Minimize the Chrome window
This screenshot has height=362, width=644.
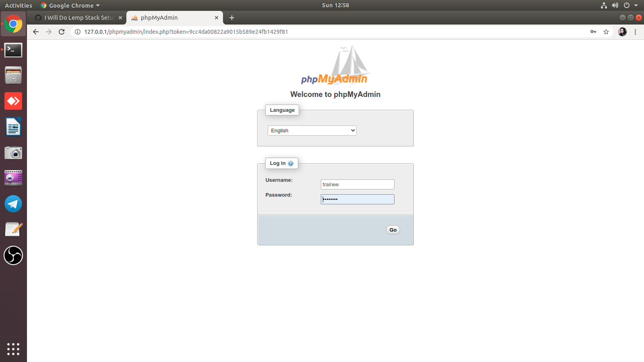click(622, 17)
